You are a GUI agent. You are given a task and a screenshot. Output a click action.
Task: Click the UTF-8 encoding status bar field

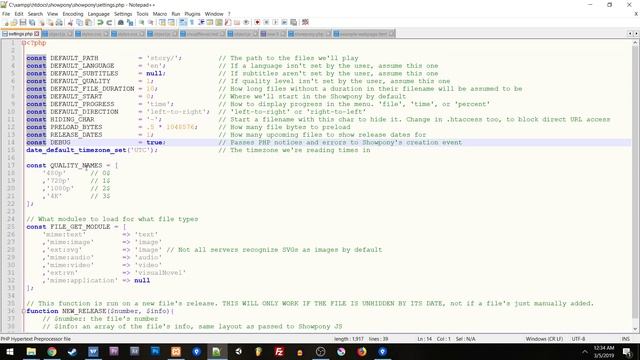click(x=578, y=339)
